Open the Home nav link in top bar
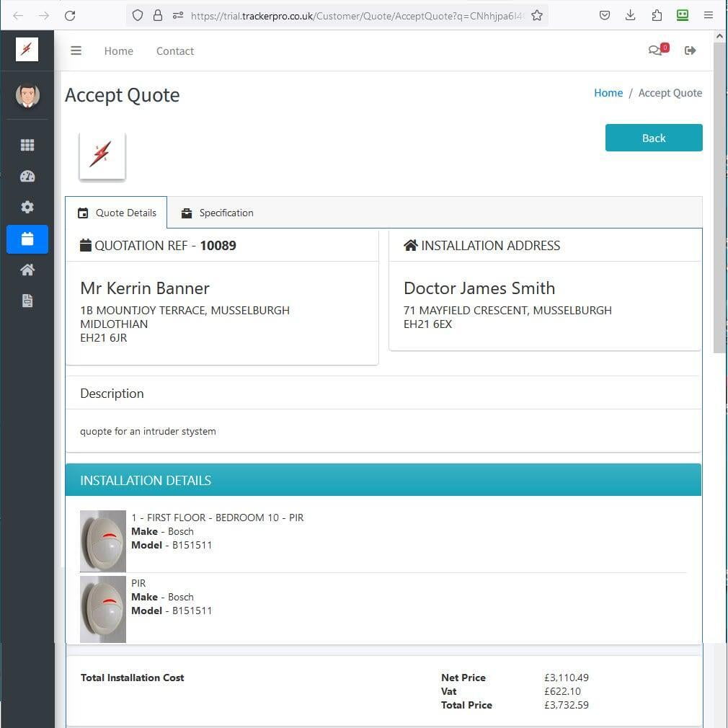This screenshot has width=728, height=728. click(118, 51)
